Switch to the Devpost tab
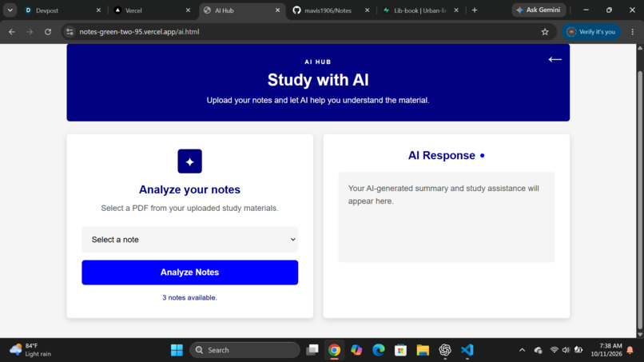Screen dimensions: 644x362 pos(62,10)
